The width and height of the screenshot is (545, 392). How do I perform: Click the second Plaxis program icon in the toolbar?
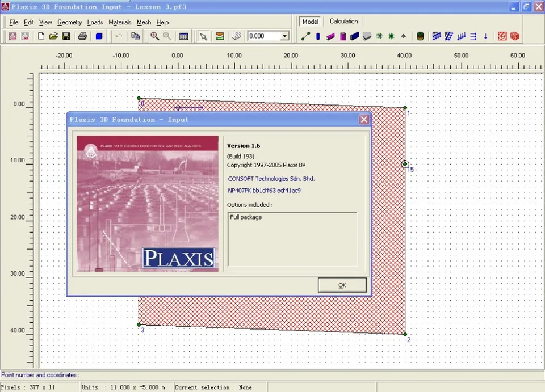pos(25,36)
